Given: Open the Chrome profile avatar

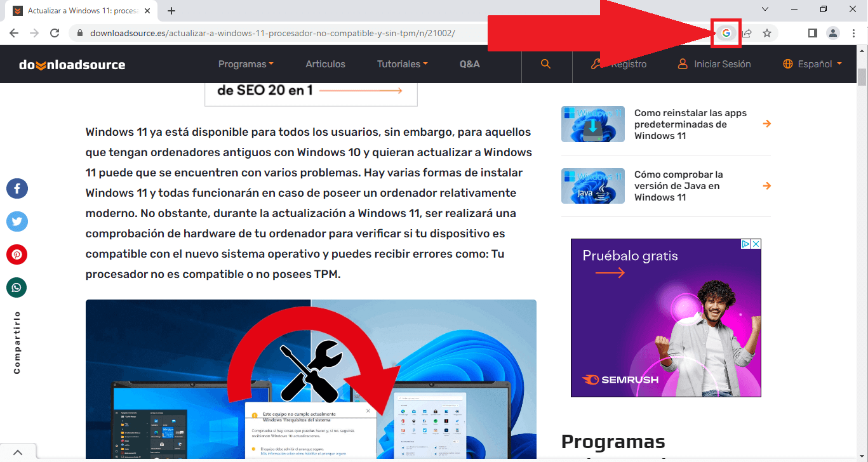Looking at the screenshot, I should point(833,33).
